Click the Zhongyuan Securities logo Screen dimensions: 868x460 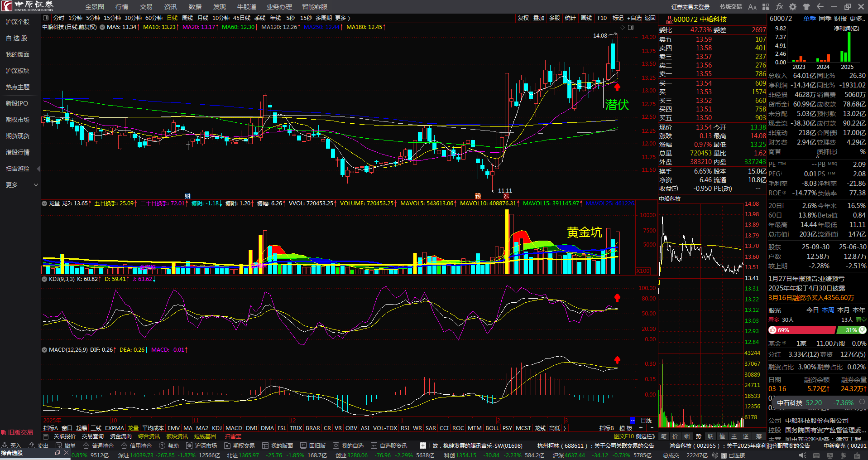[28, 6]
